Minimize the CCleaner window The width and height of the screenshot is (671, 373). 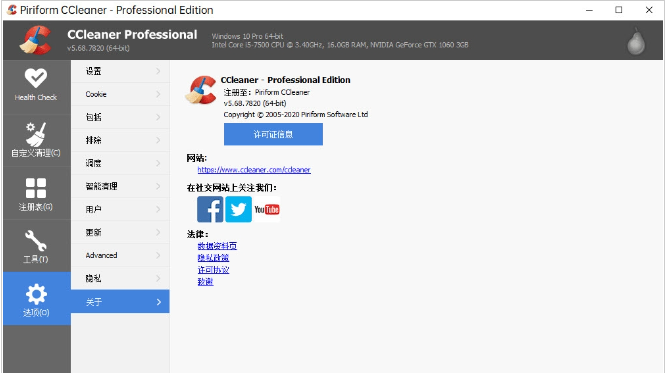coord(589,10)
